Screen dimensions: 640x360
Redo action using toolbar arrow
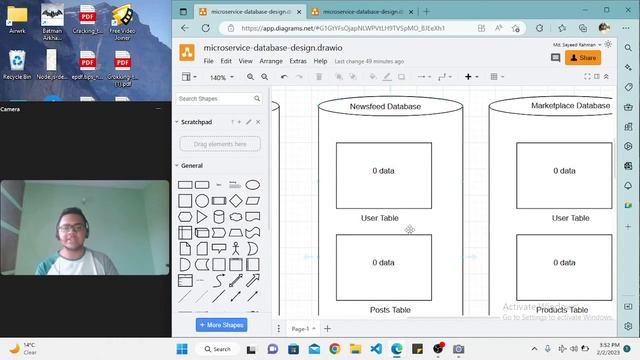tap(299, 77)
